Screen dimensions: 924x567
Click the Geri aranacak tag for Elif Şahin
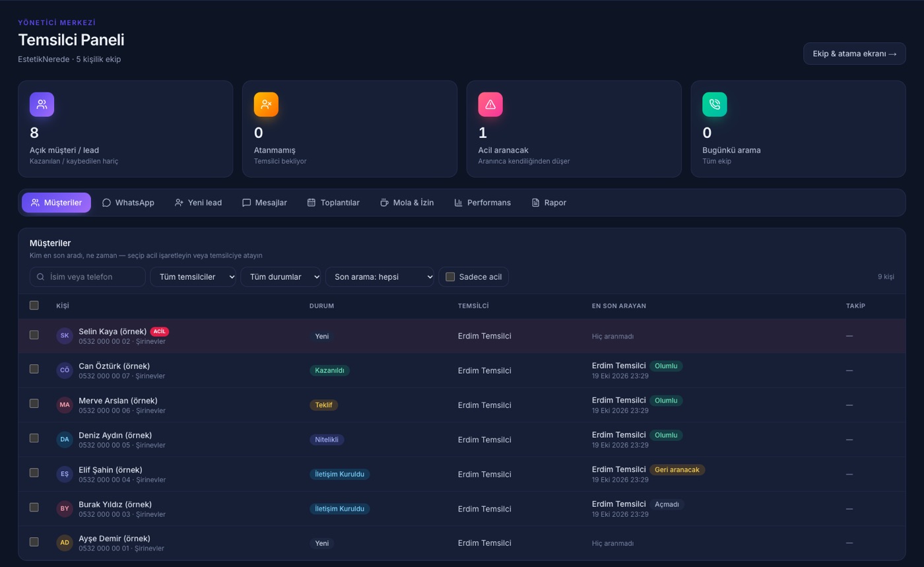(677, 470)
